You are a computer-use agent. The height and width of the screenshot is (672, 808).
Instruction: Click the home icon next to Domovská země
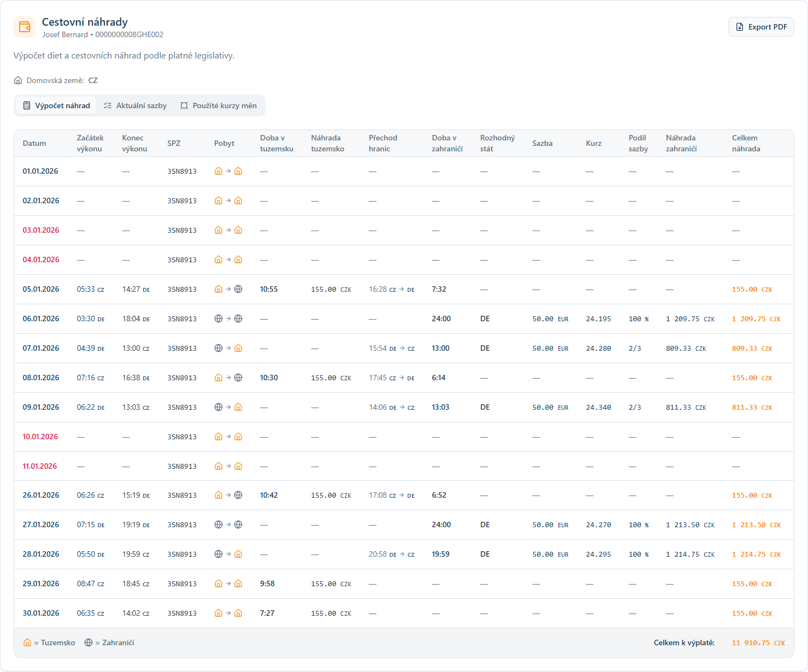click(18, 80)
